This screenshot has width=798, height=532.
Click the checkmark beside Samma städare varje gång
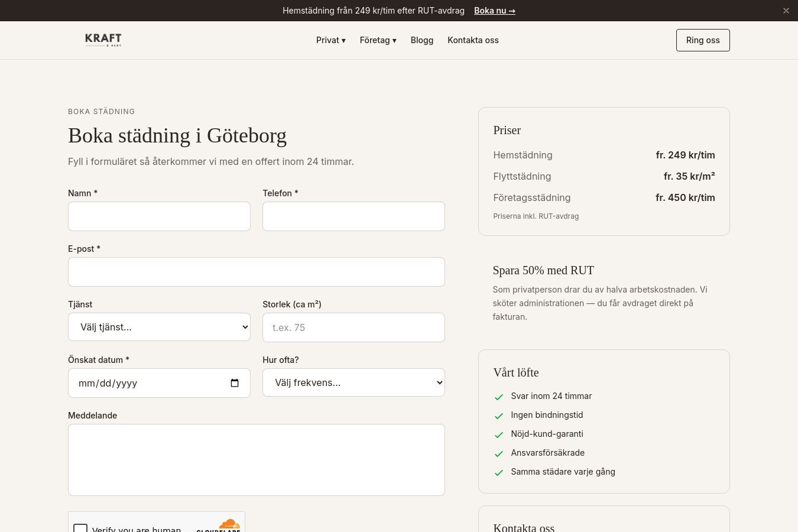click(x=499, y=472)
